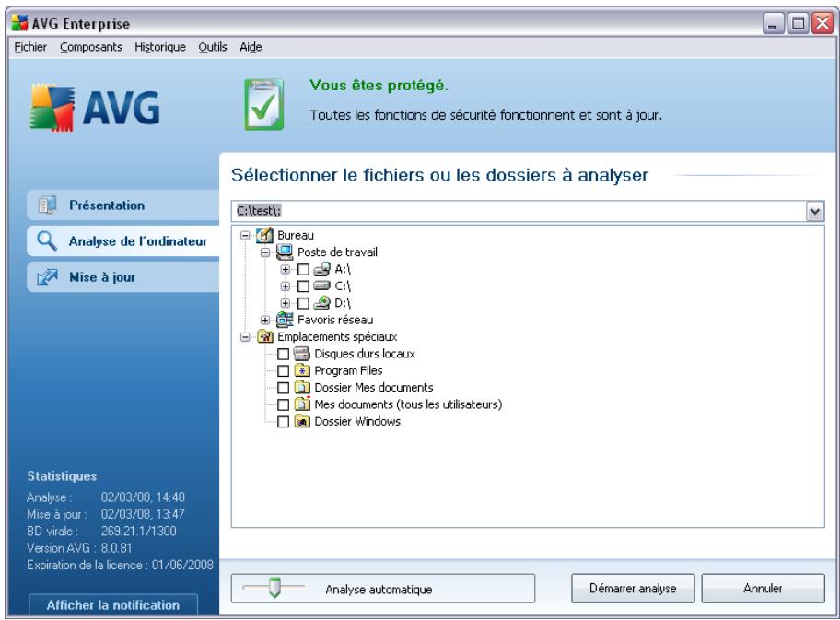Expand the A:\ drive node
Screen dimensions: 840x620
285,269
